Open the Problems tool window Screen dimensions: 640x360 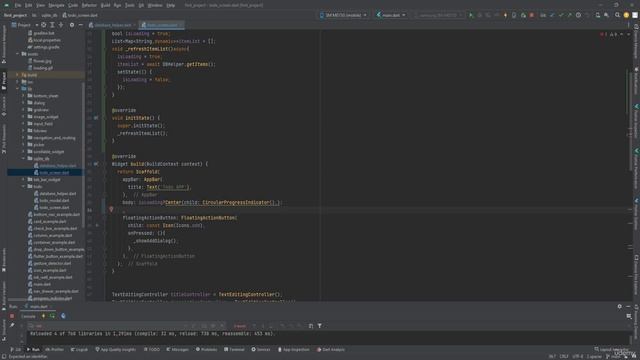coord(207,349)
